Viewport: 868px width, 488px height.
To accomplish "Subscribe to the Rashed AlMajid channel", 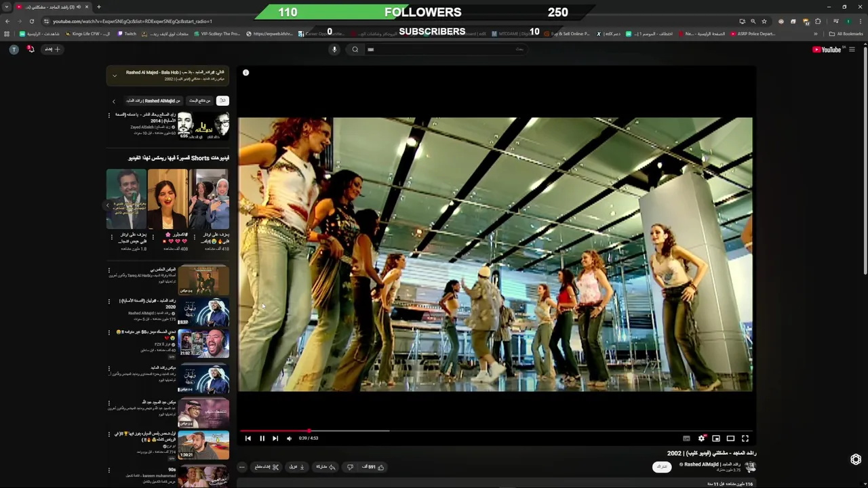I will [662, 467].
